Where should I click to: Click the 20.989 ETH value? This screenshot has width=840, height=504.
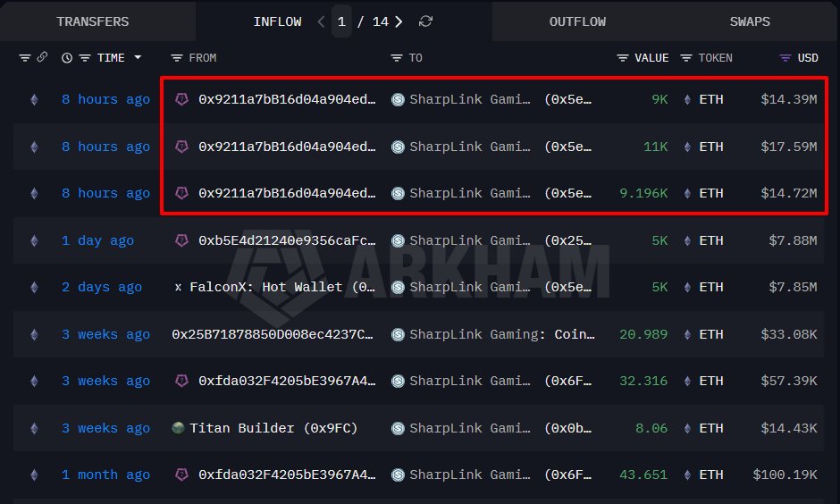[643, 334]
